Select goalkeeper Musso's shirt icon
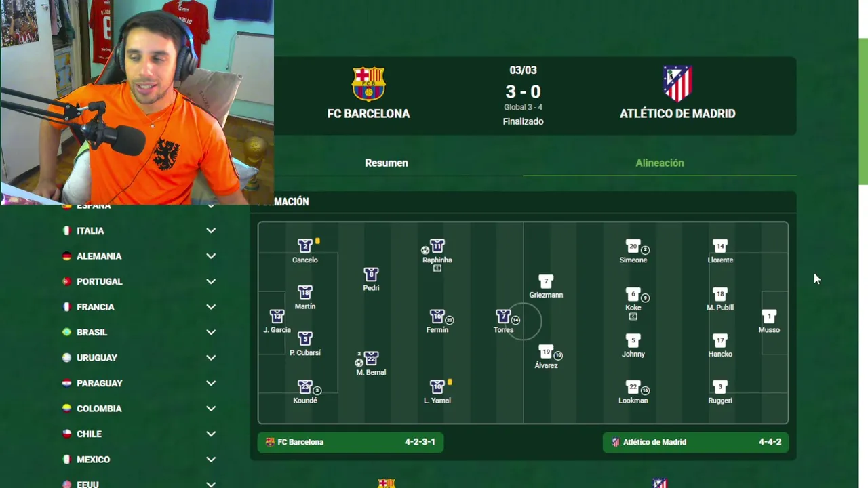 click(769, 317)
